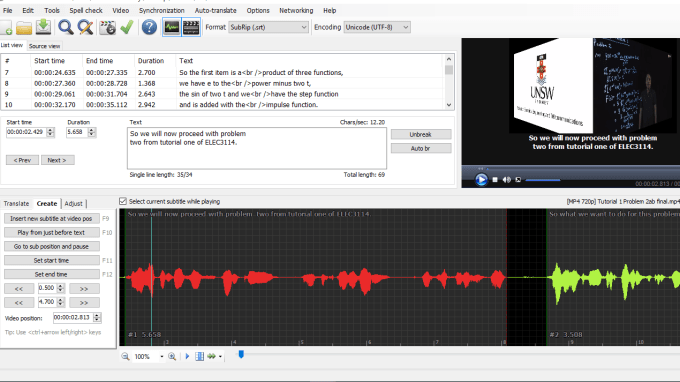The image size is (680, 382).
Task: Click the 0.500 seconds stepper arrows
Action: tap(61, 288)
